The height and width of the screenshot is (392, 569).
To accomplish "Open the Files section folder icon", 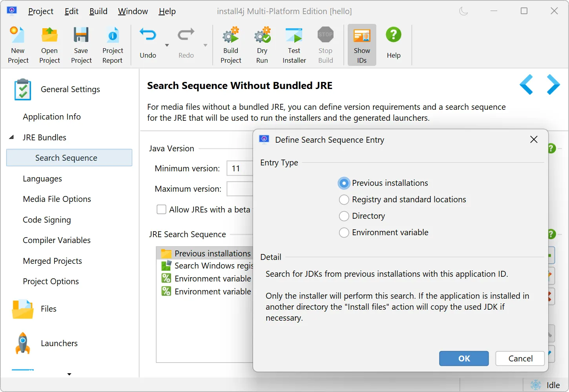I will click(x=23, y=309).
